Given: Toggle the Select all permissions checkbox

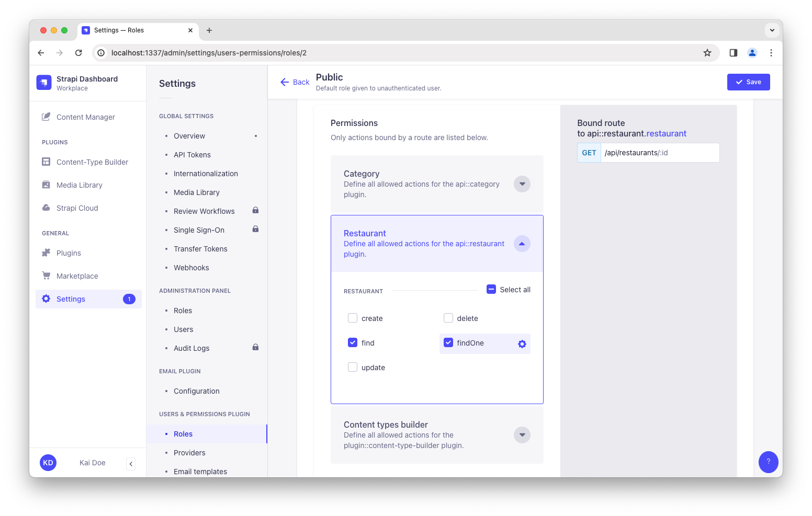Looking at the screenshot, I should click(491, 289).
